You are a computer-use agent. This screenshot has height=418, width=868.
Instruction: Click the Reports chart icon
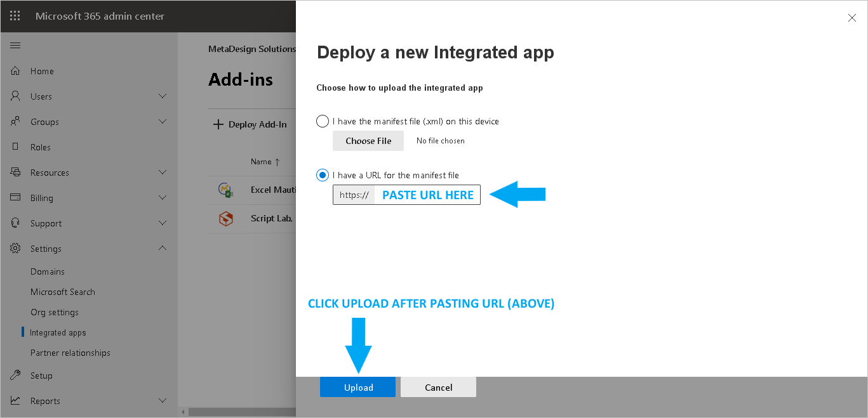[x=15, y=401]
